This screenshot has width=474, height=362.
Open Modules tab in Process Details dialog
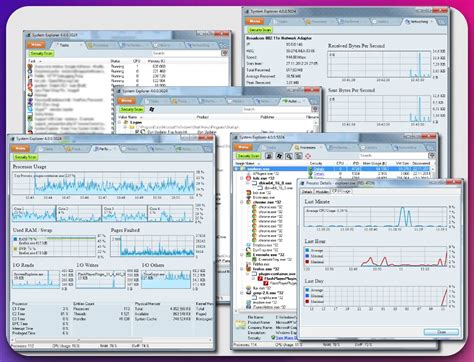(322, 192)
